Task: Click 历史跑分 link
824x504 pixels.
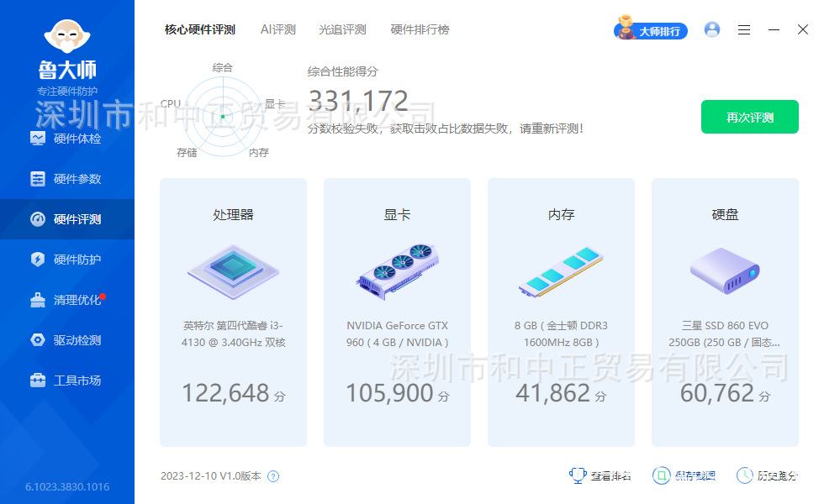Action: tap(778, 476)
